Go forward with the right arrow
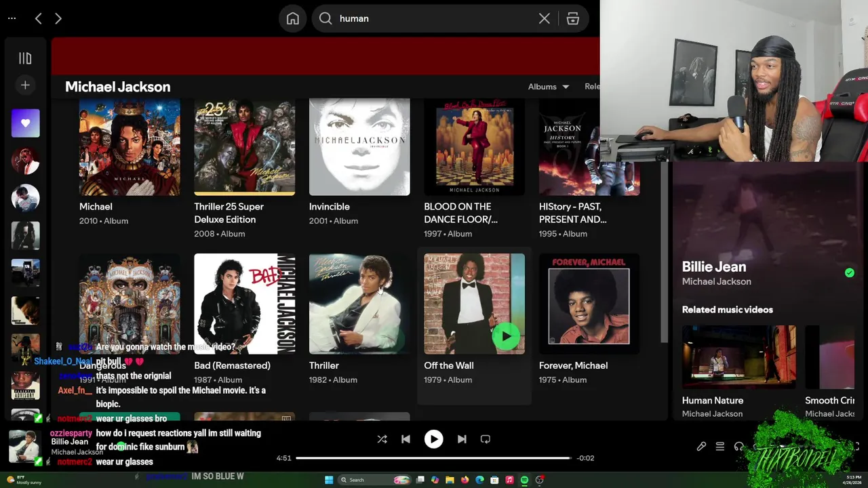The width and height of the screenshot is (868, 488). (x=58, y=18)
